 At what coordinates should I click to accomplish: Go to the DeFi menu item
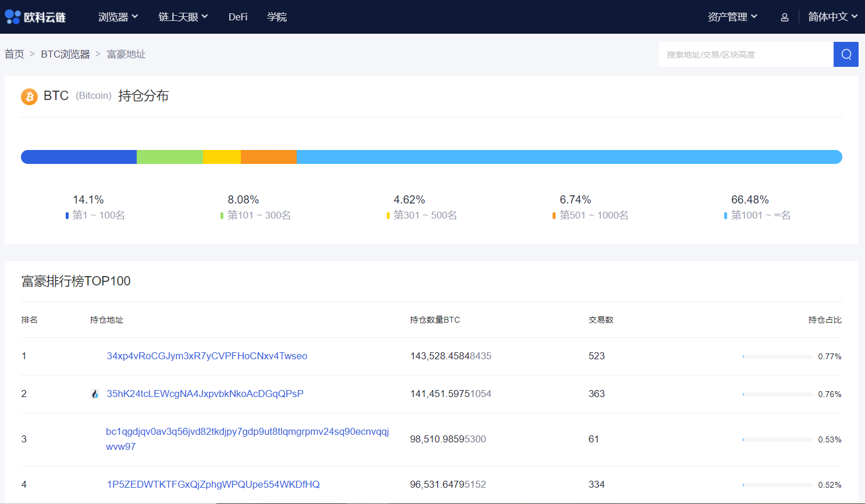click(x=238, y=17)
